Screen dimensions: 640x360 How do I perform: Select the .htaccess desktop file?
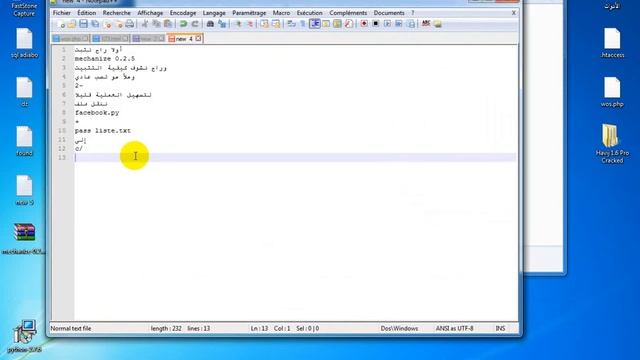pos(612,43)
